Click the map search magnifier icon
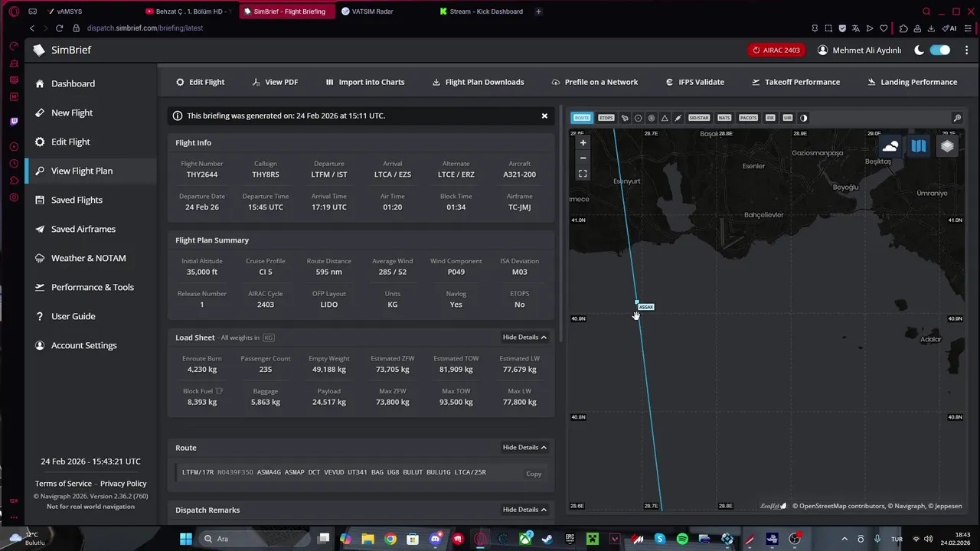The height and width of the screenshot is (551, 980). coord(957,118)
